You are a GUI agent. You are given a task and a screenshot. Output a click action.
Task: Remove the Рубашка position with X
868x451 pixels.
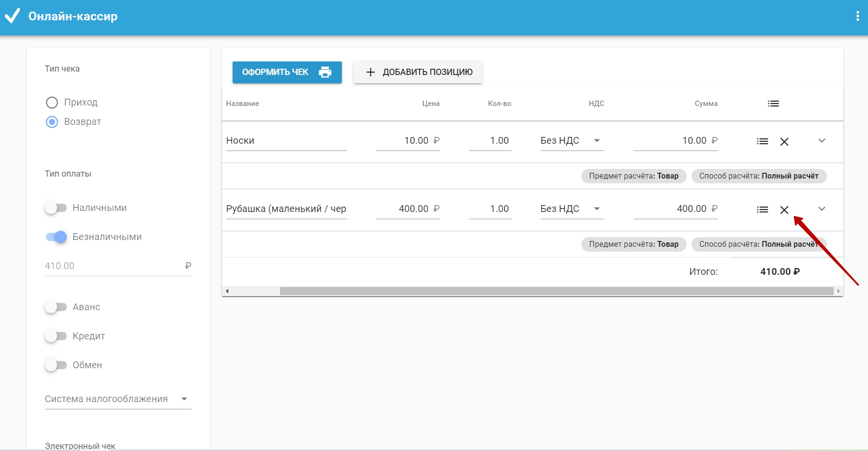[784, 210]
